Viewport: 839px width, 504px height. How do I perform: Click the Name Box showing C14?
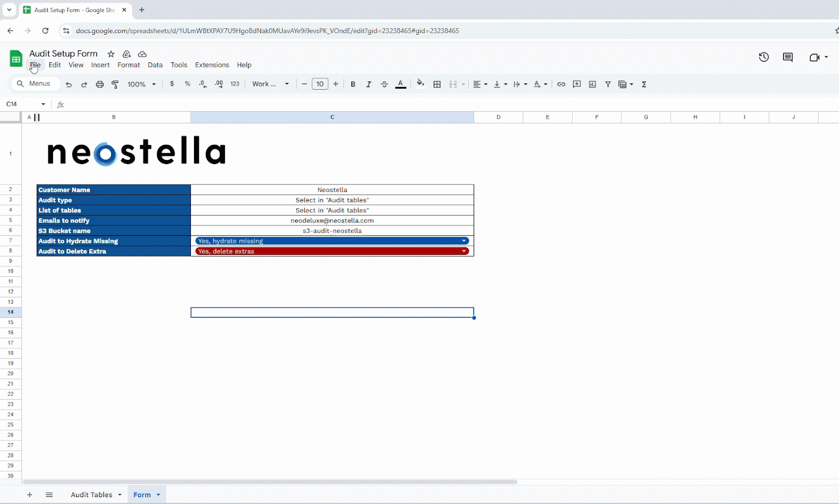(x=21, y=104)
